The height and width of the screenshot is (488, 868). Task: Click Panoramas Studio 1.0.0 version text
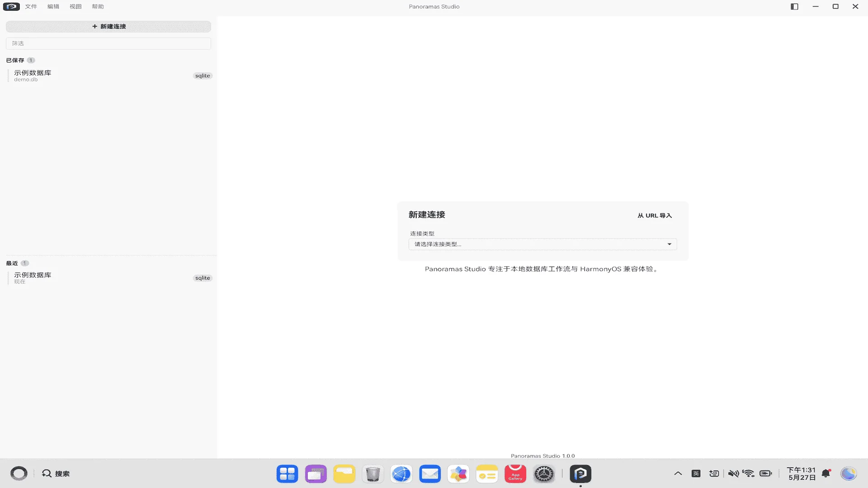click(542, 455)
